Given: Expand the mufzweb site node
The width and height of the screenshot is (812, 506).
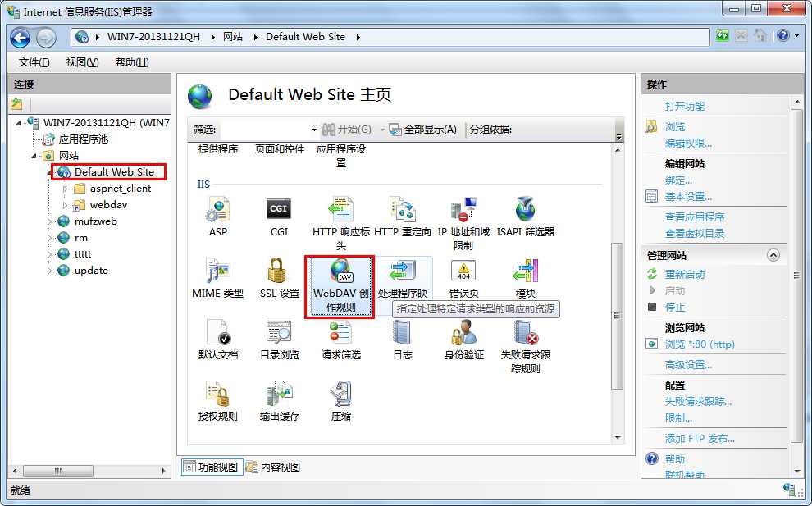Looking at the screenshot, I should [x=50, y=221].
